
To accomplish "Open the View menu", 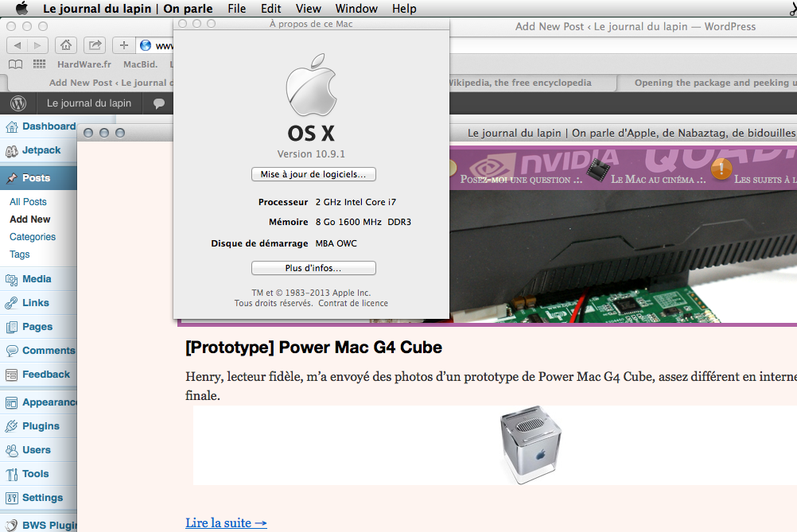I will (308, 9).
